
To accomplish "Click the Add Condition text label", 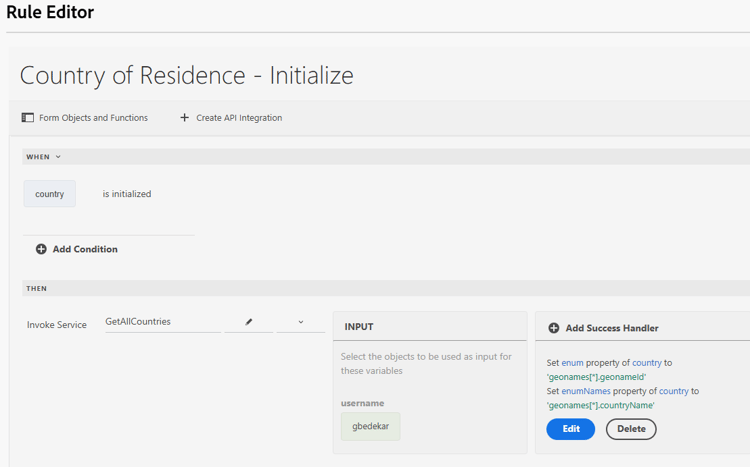I will [x=85, y=249].
